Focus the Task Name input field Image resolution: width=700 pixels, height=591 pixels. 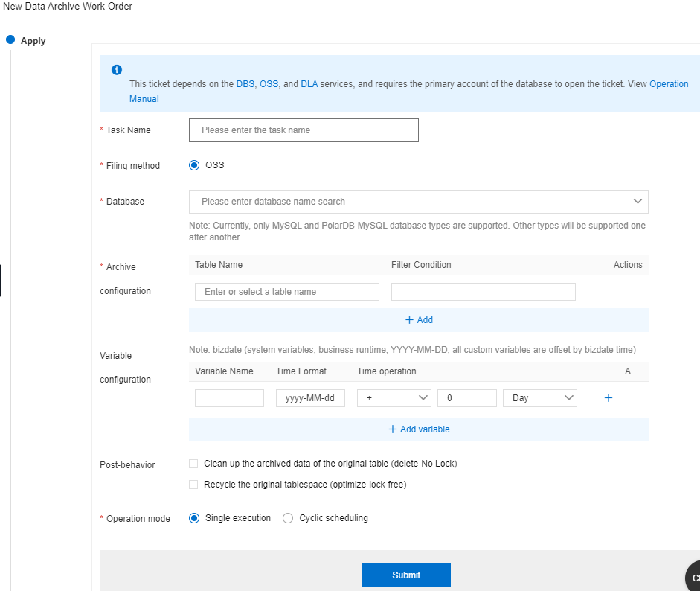(x=304, y=130)
